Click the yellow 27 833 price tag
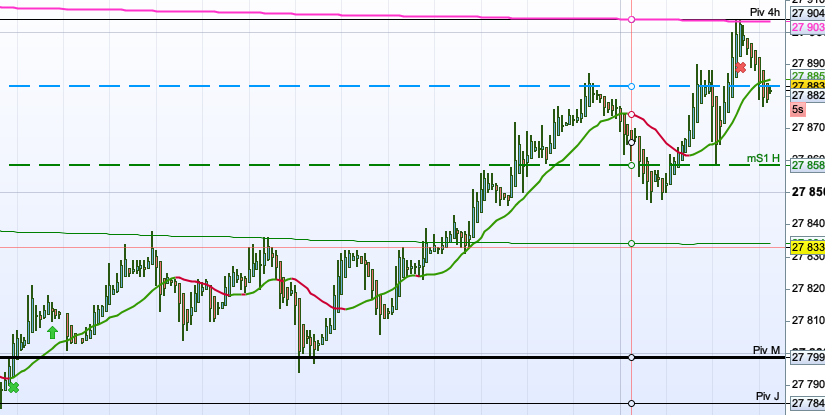Screen dimensions: 825x415 [808, 247]
